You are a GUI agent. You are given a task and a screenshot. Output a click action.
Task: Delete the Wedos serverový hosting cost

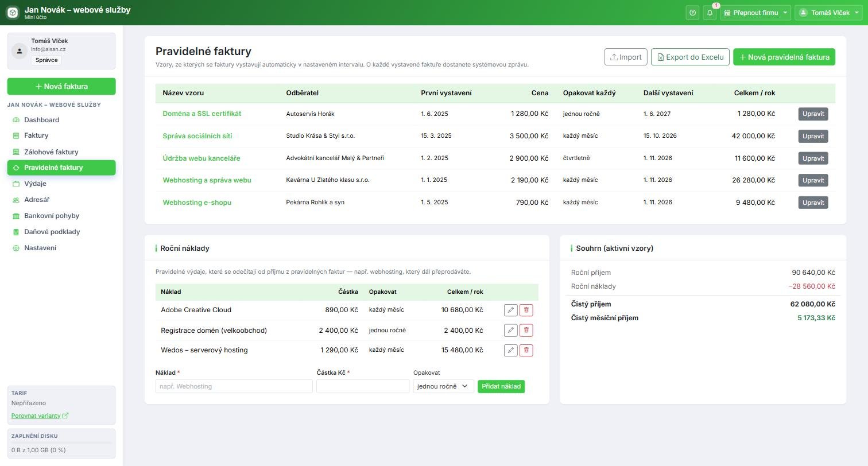tap(526, 350)
